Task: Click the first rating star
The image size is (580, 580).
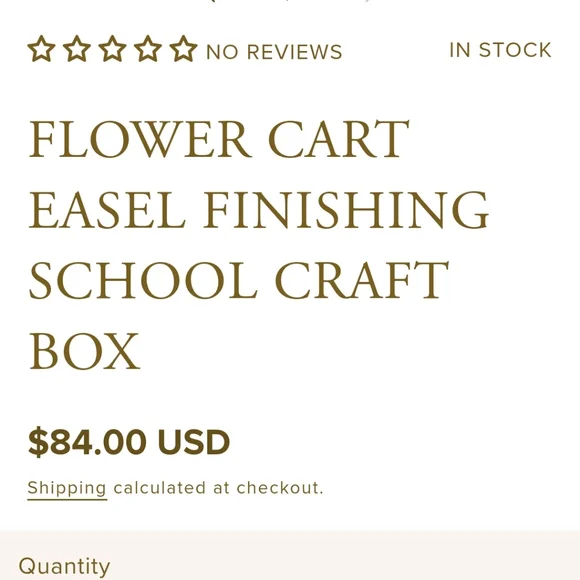Action: coord(41,49)
